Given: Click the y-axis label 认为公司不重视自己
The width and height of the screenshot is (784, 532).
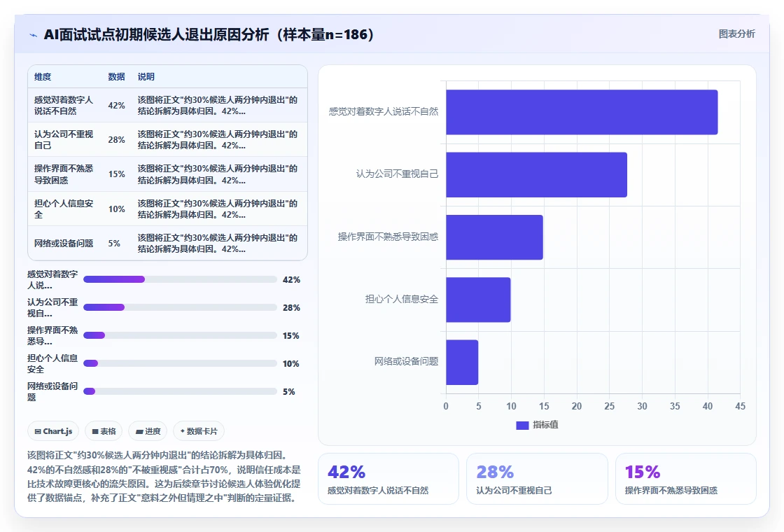Looking at the screenshot, I should (397, 174).
